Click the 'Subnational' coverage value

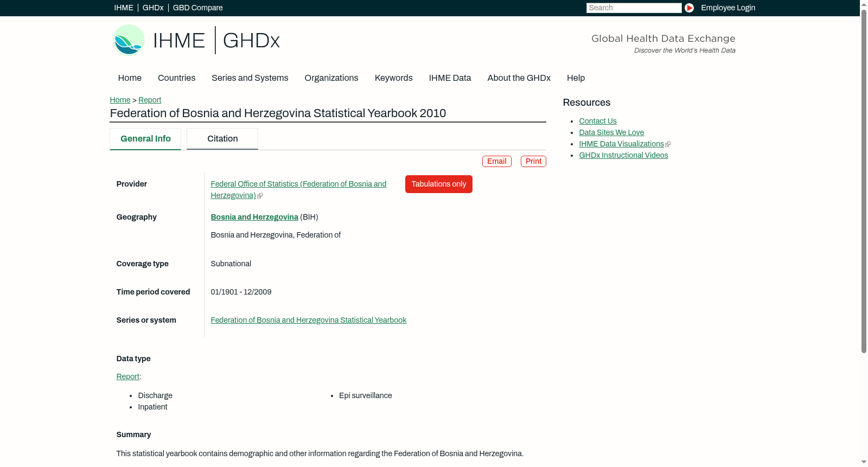click(x=231, y=264)
